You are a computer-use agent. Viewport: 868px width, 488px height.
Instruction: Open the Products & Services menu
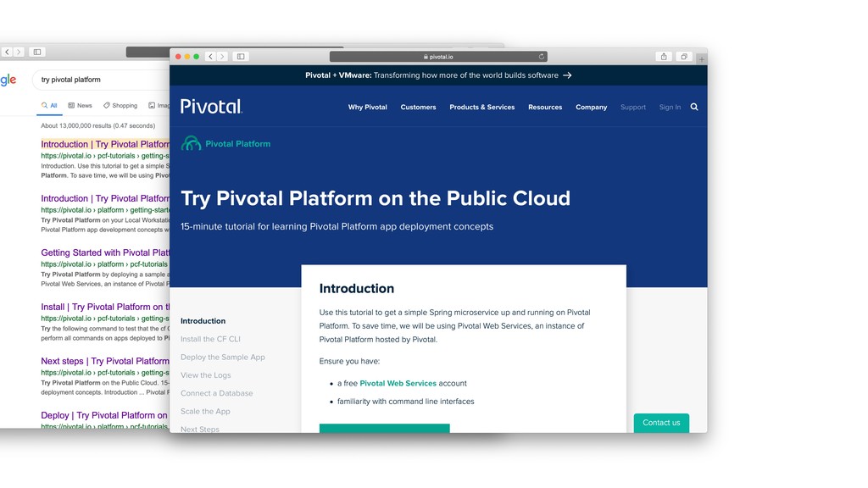pyautogui.click(x=482, y=108)
